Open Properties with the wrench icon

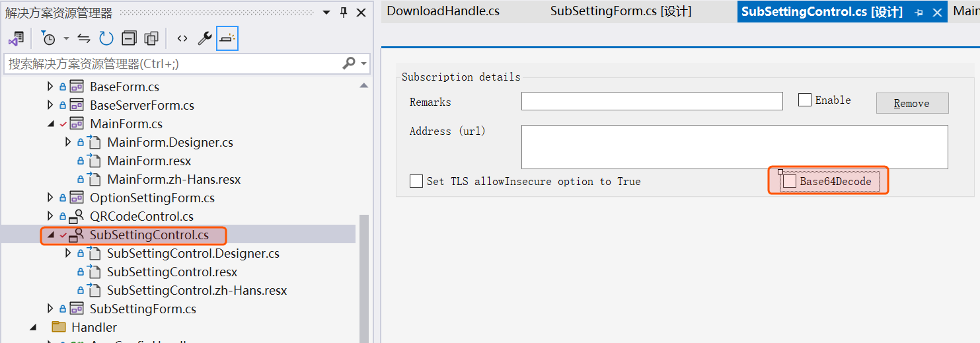(205, 38)
